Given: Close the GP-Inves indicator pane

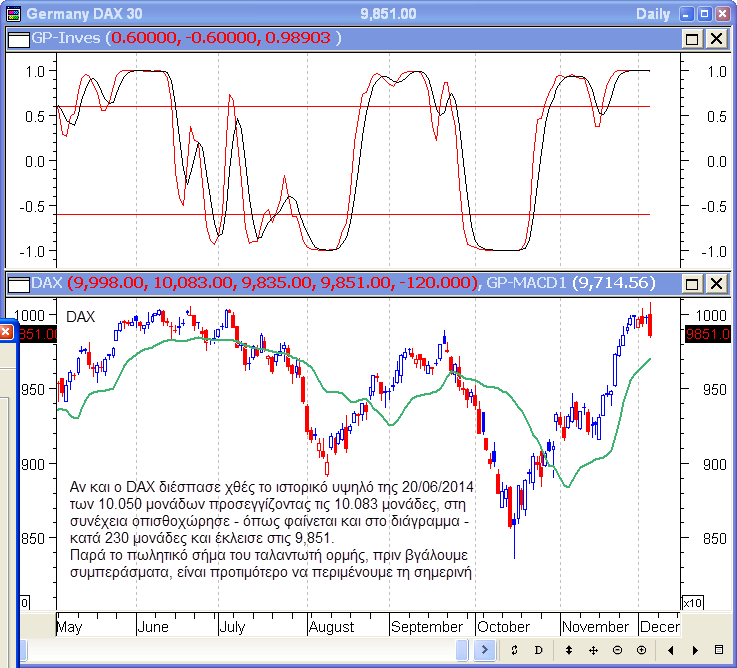Looking at the screenshot, I should [716, 38].
